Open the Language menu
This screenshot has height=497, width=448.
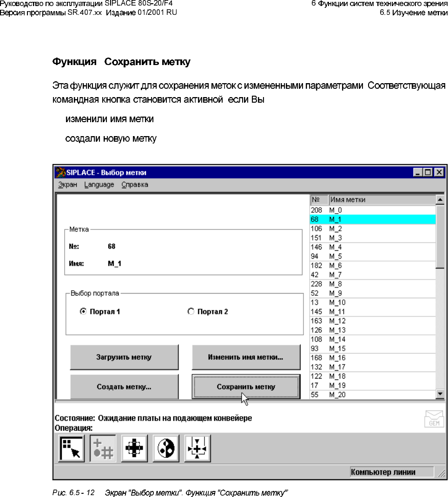coord(99,184)
